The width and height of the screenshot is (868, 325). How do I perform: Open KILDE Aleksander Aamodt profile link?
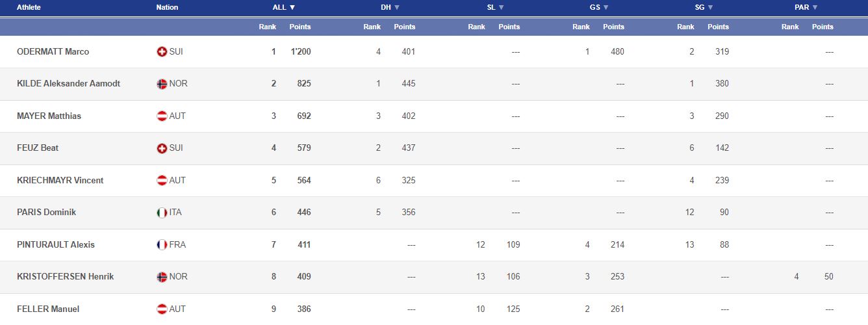tap(68, 84)
